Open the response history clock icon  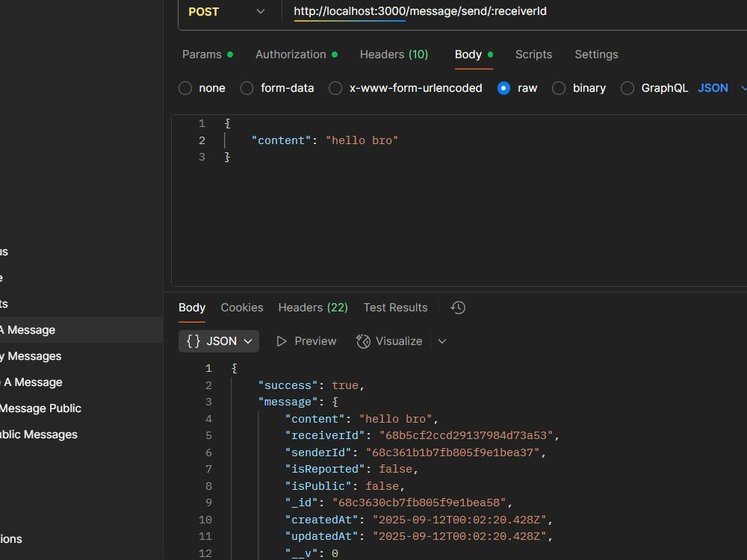[458, 308]
